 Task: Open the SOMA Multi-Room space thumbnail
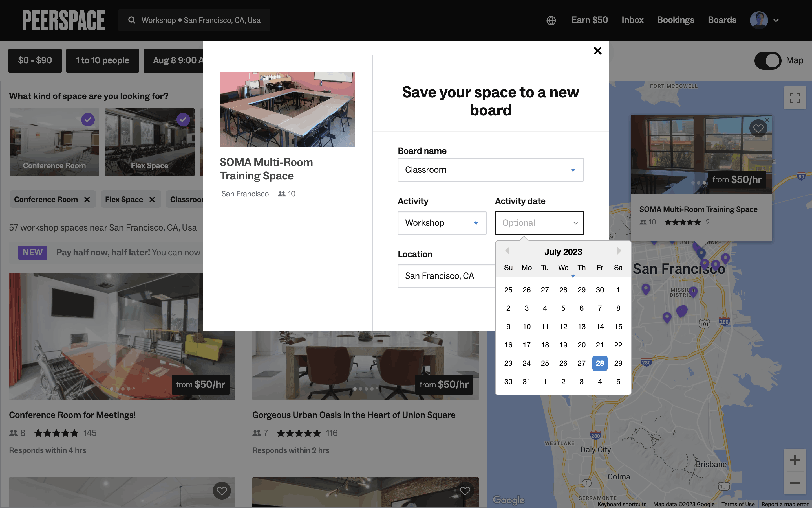click(x=287, y=110)
